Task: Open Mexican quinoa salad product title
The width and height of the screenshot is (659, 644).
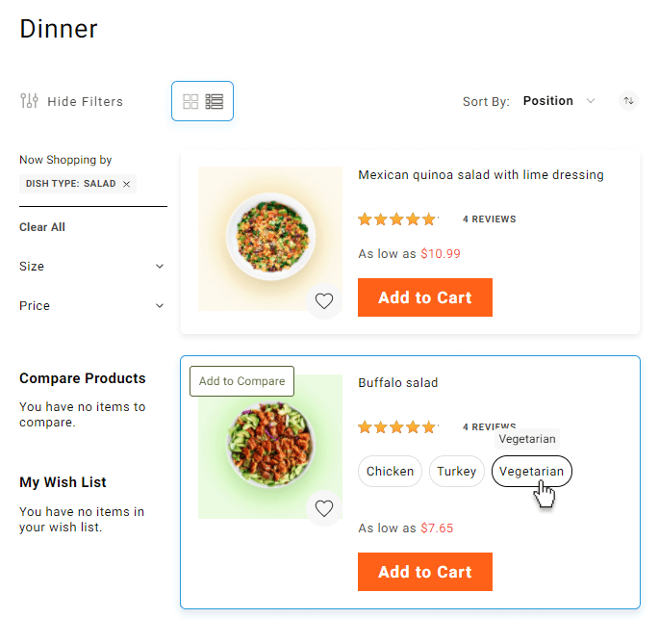Action: point(480,175)
